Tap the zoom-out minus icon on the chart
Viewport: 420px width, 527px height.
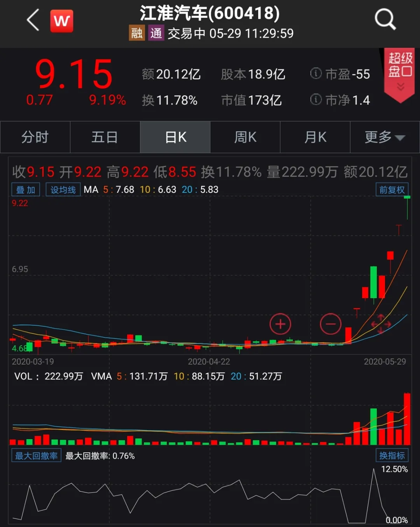331,324
